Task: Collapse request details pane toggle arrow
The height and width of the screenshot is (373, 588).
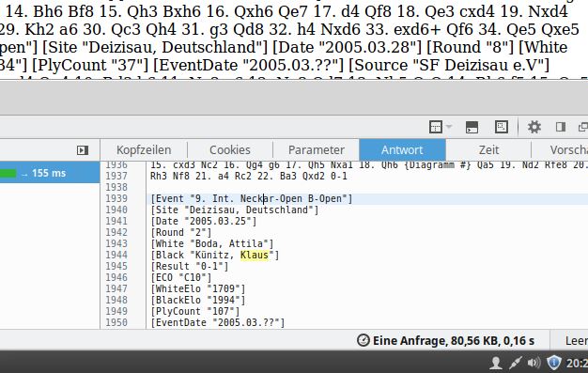Action: pyautogui.click(x=83, y=150)
